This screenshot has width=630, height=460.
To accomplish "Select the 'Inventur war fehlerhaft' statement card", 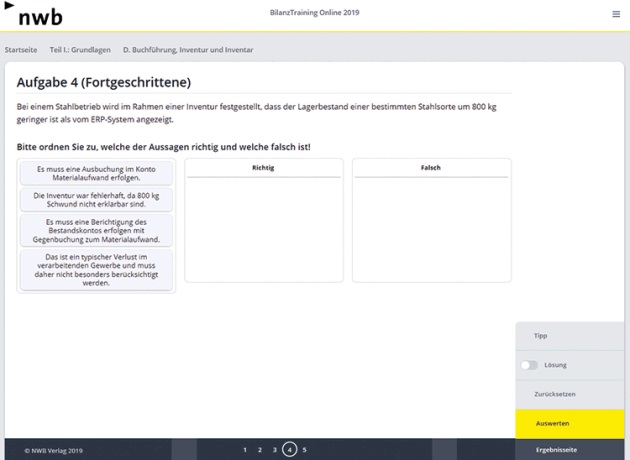I will click(96, 199).
